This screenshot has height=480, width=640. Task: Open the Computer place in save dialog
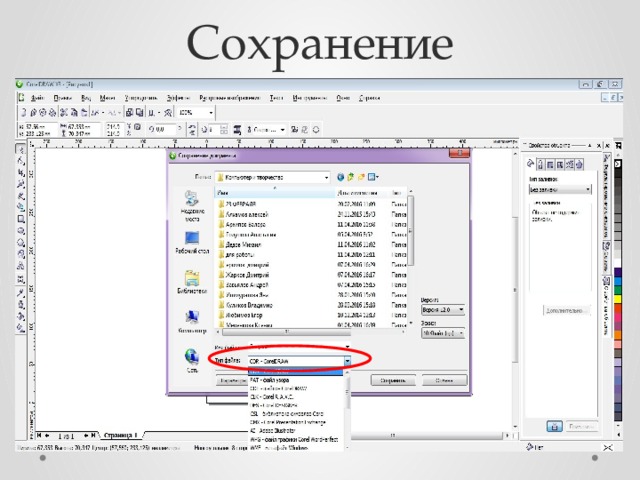[x=192, y=322]
